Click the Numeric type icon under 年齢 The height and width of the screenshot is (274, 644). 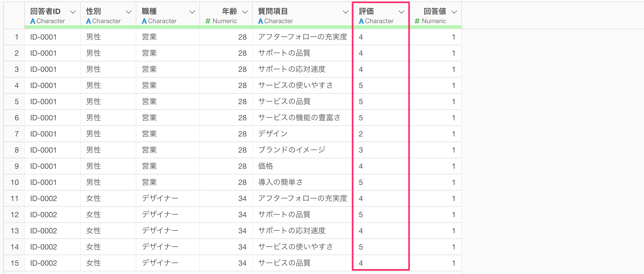pyautogui.click(x=208, y=21)
